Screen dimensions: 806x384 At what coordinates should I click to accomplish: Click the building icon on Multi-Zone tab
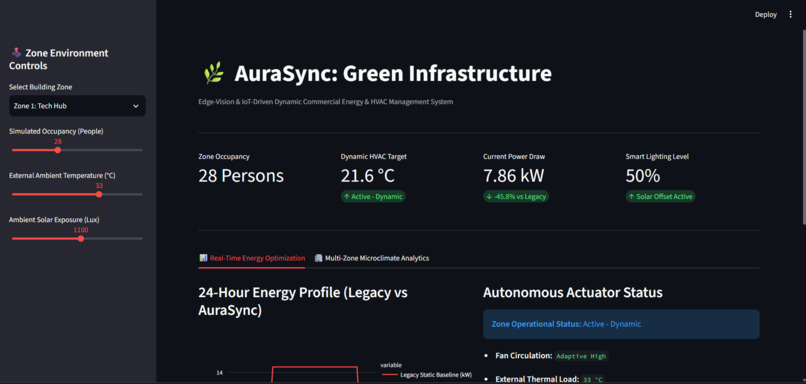coord(319,258)
